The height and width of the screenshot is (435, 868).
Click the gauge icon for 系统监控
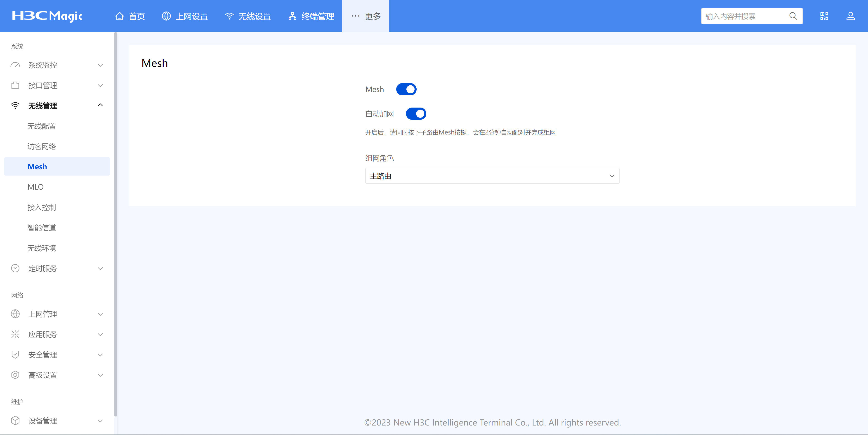point(15,65)
